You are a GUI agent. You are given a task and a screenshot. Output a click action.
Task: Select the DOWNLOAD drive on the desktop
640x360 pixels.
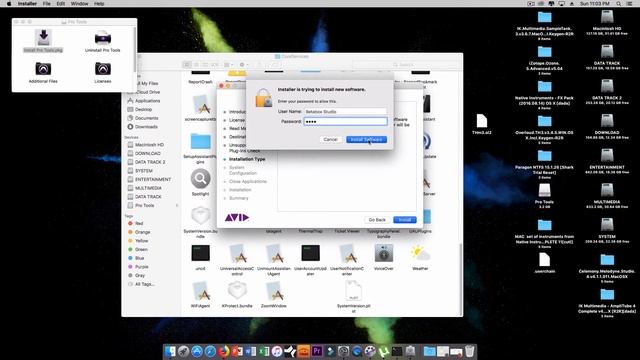(x=607, y=121)
